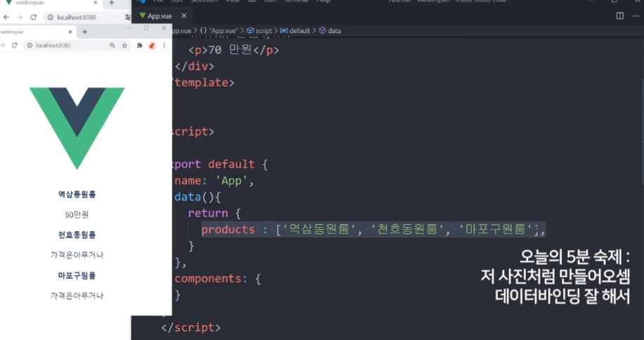Click the 역삼동원룸 heading on the web page
This screenshot has width=644, height=340.
(77, 194)
